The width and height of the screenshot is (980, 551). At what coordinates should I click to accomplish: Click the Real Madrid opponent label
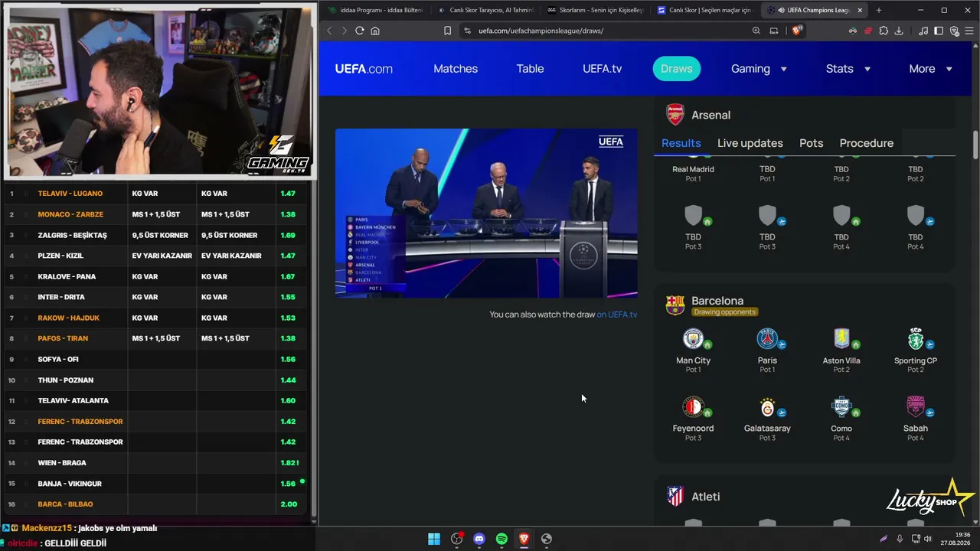click(693, 169)
